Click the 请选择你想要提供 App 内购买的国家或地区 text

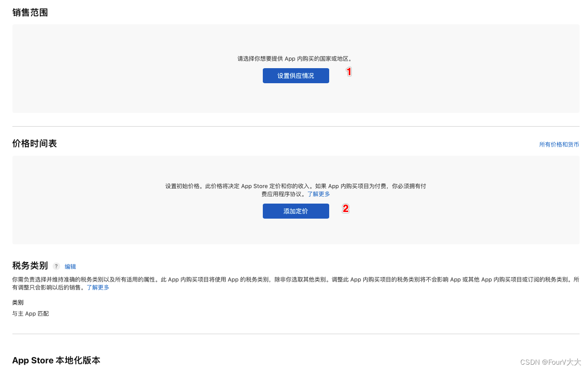[295, 58]
